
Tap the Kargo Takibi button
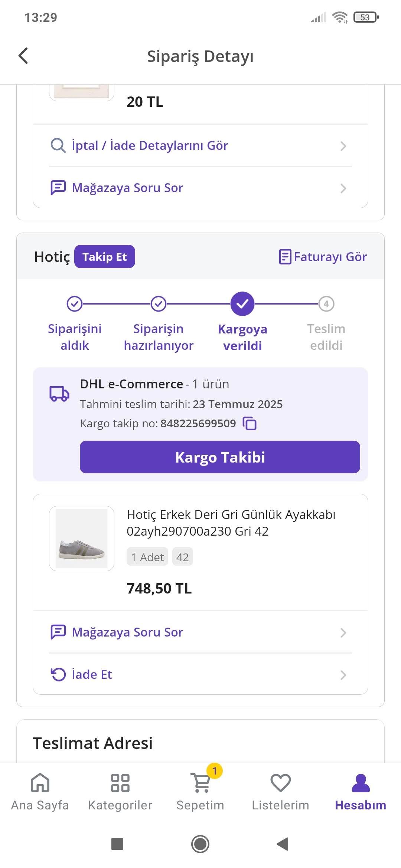click(220, 457)
